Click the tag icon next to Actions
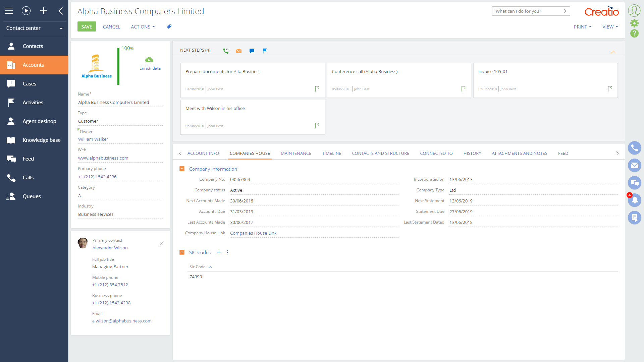Screen dimensions: 644x362 tap(169, 26)
